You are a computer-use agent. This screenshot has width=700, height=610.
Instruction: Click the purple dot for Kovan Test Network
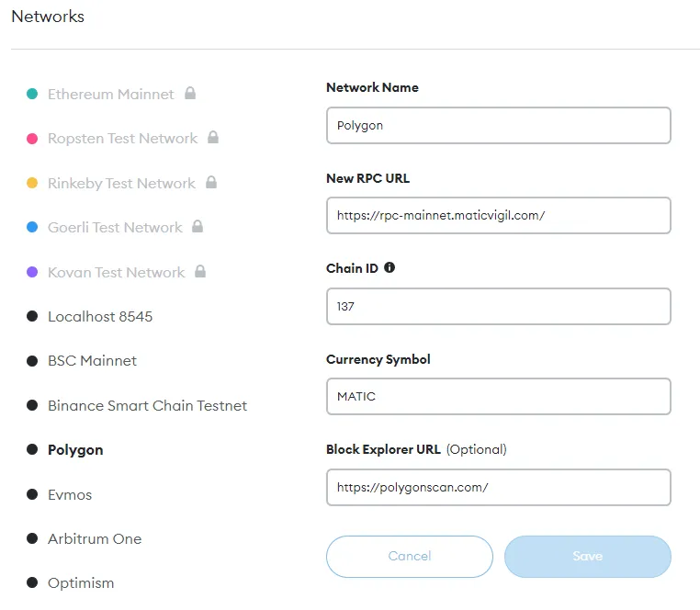[x=32, y=272]
